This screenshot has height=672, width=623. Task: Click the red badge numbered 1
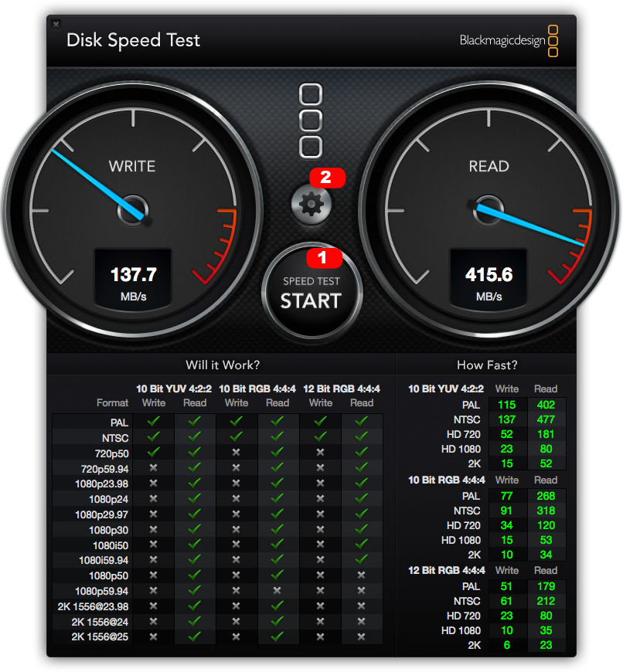click(324, 258)
